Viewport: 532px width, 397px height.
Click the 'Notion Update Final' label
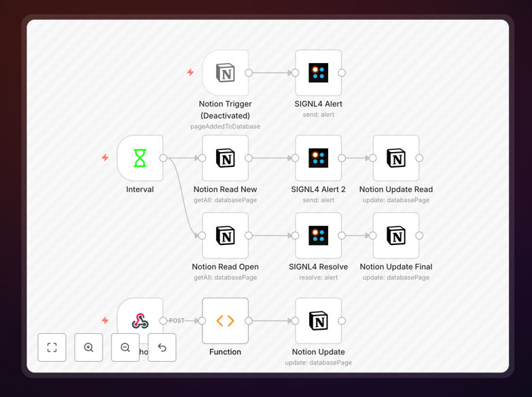coord(396,267)
